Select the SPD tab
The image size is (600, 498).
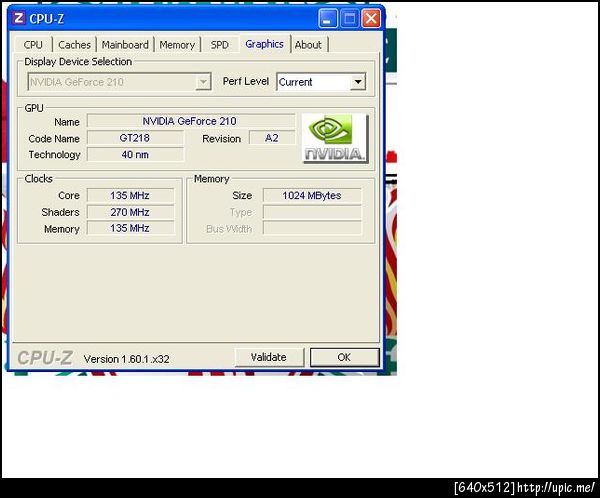(220, 45)
